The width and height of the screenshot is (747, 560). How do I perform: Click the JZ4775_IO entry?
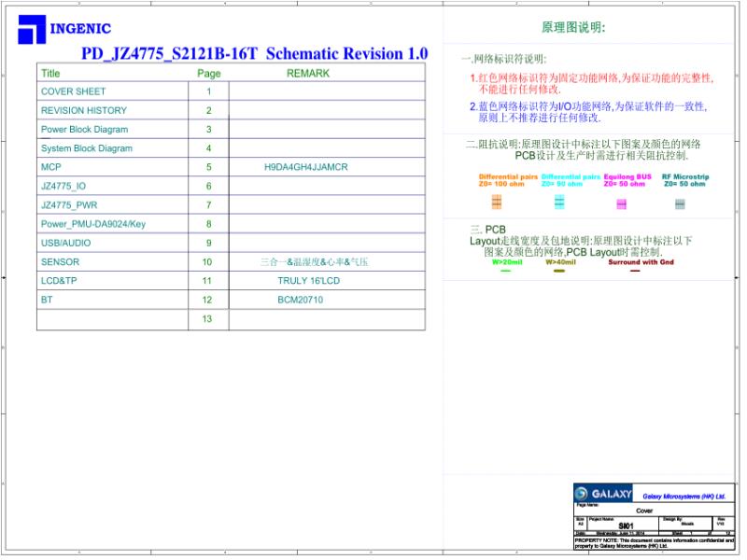pos(63,186)
